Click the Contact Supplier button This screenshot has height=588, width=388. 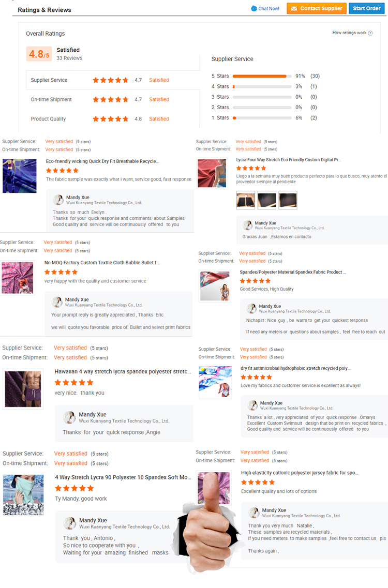tap(317, 8)
